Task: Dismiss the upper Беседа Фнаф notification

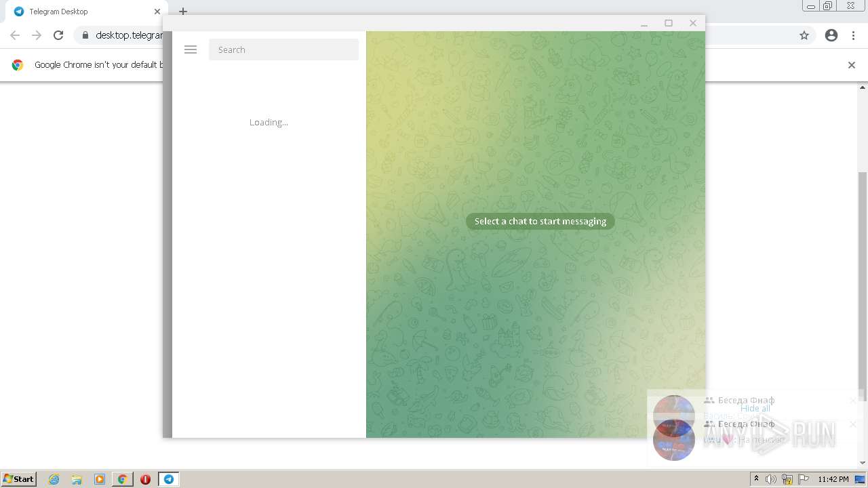Action: pyautogui.click(x=853, y=401)
